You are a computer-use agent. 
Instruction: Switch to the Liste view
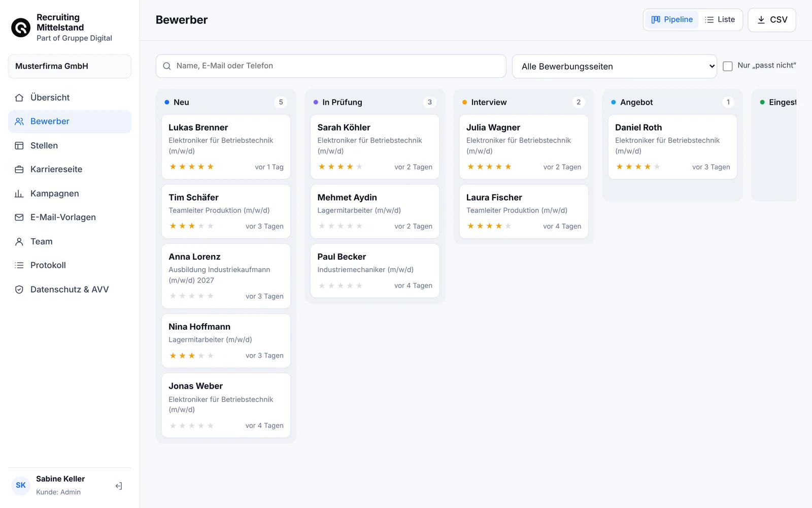(720, 20)
